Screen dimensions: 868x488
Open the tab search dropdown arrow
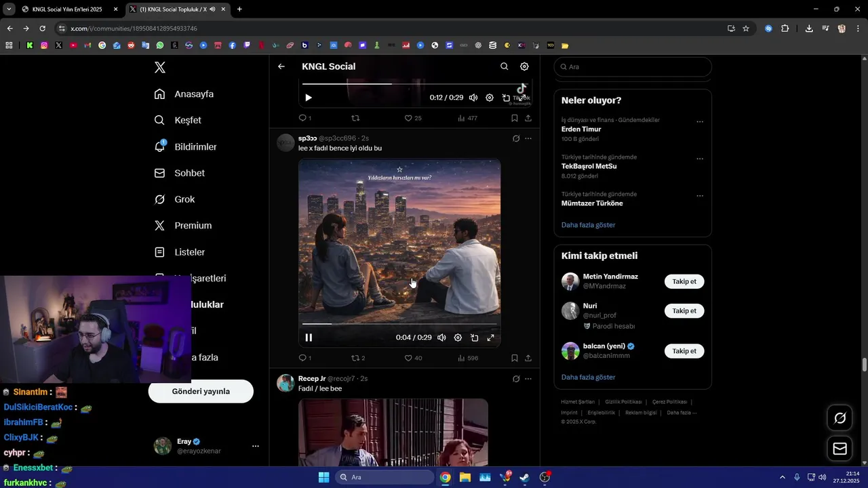[9, 9]
